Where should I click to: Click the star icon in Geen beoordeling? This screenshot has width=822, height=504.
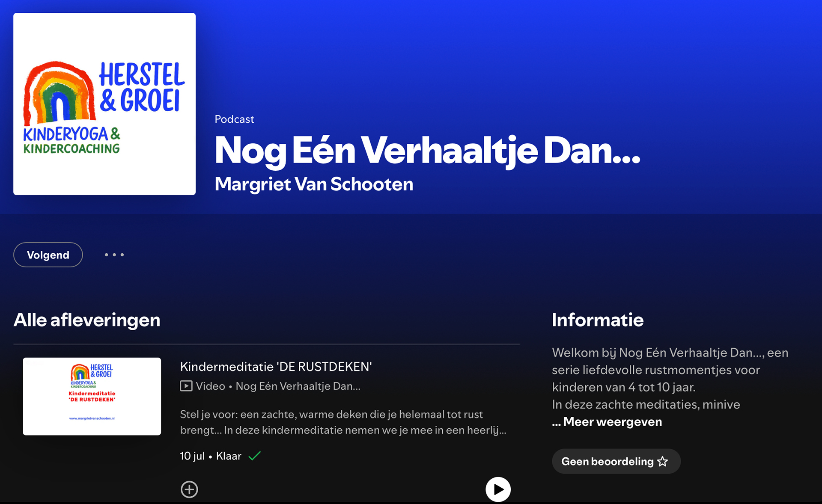tap(663, 461)
